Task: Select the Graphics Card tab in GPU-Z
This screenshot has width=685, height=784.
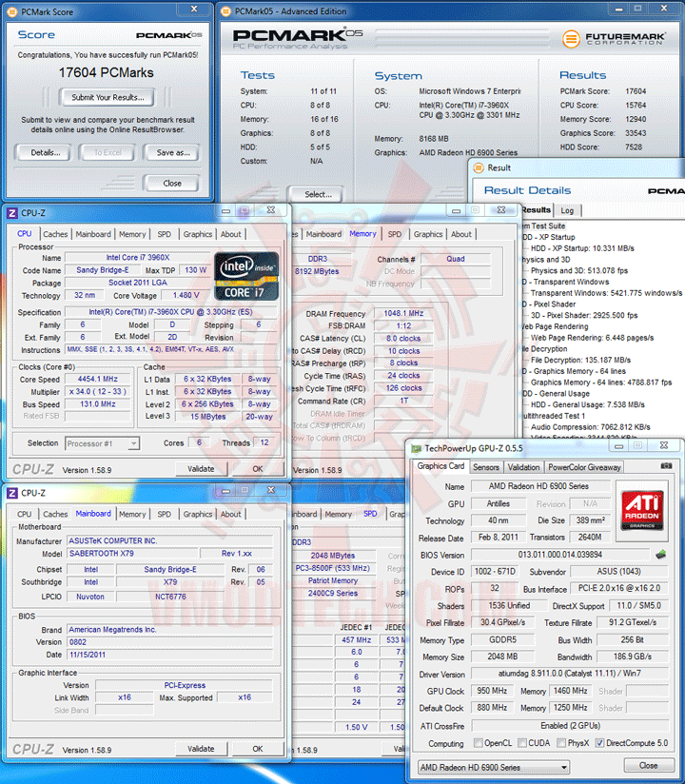Action: (x=440, y=466)
